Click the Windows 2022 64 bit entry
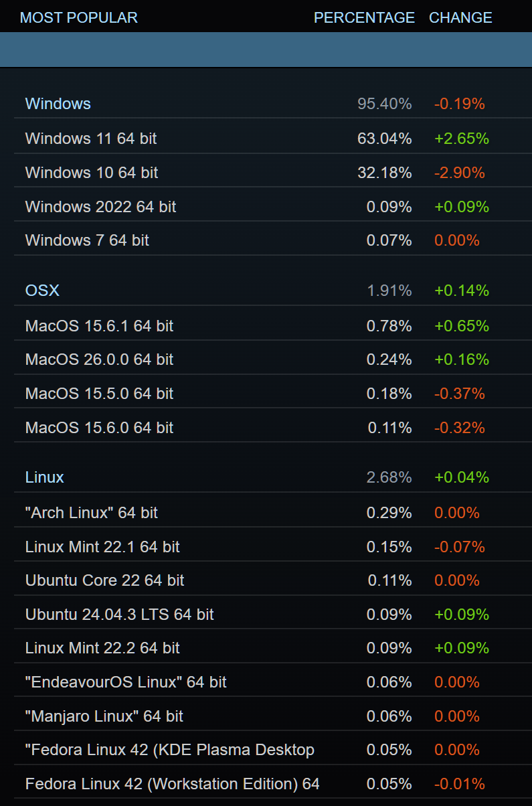Image resolution: width=532 pixels, height=806 pixels. [x=100, y=207]
